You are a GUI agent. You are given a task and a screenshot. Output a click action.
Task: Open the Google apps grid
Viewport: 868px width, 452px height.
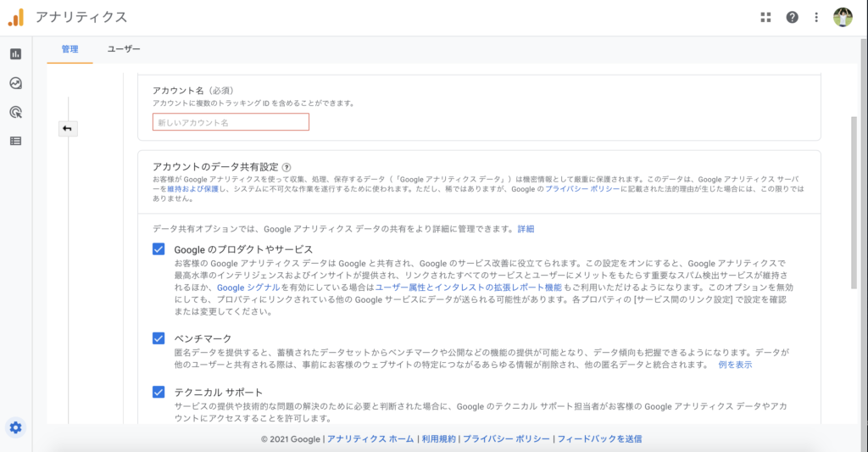pos(765,17)
